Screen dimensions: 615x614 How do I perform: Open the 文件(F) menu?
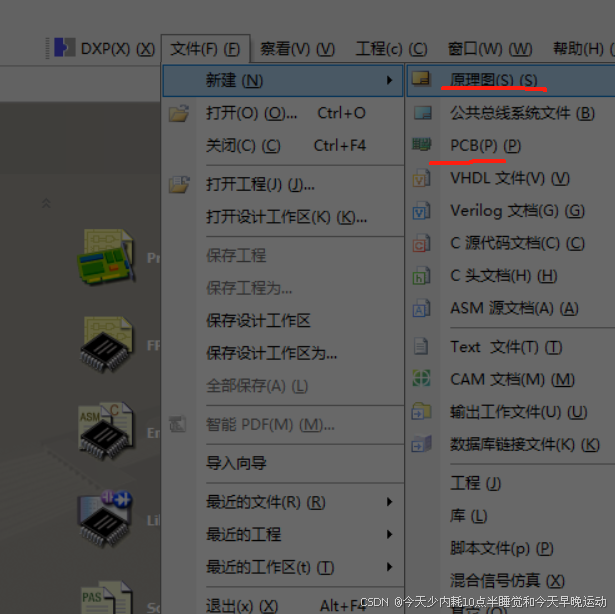205,49
